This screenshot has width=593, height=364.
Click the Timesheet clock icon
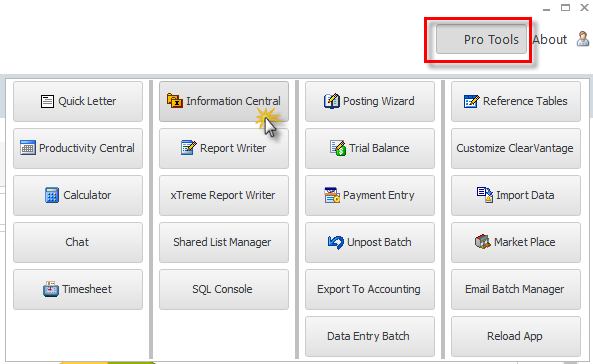click(51, 289)
